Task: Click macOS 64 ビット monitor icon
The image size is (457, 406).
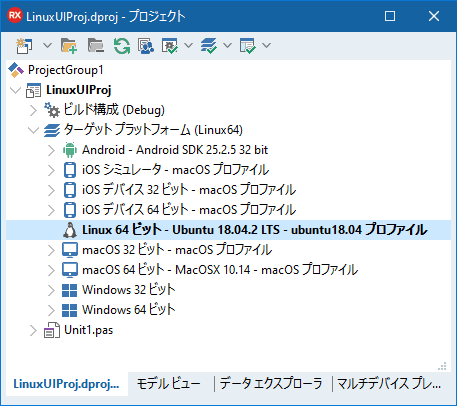Action: 70,270
